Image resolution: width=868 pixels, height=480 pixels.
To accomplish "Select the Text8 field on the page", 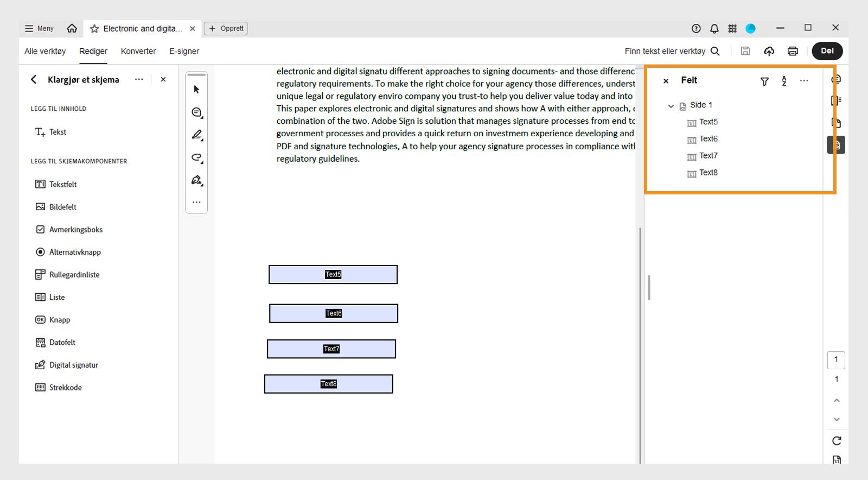I will coord(329,384).
